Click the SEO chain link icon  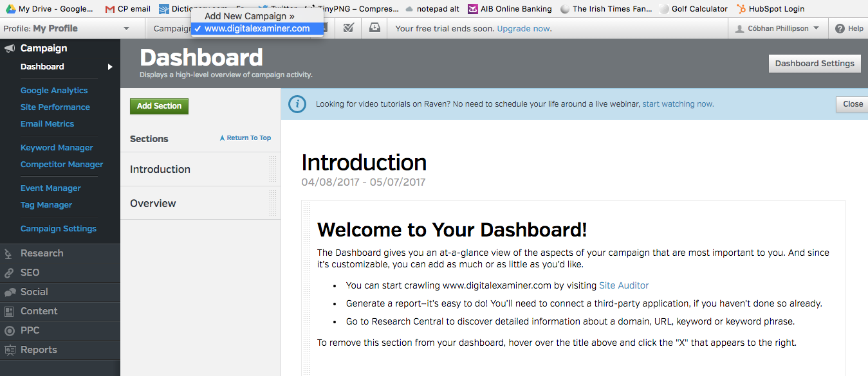click(x=10, y=273)
